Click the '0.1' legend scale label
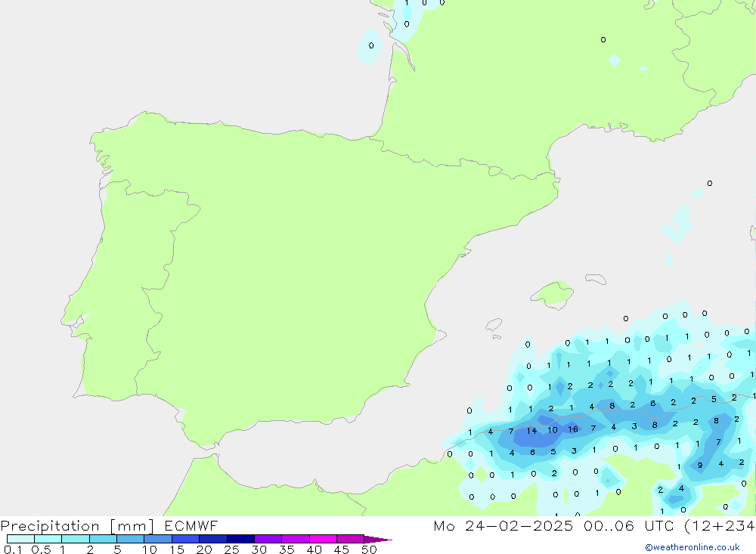The height and width of the screenshot is (554, 756). (x=13, y=549)
